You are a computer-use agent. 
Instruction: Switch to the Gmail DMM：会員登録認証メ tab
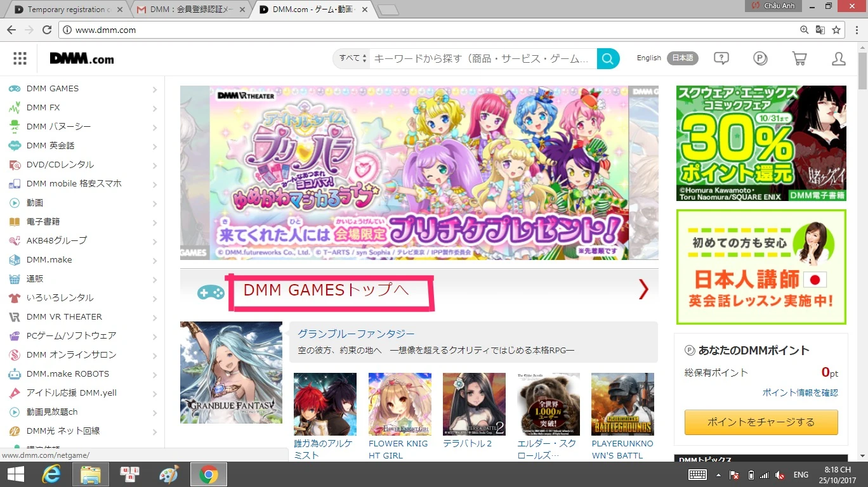[191, 10]
